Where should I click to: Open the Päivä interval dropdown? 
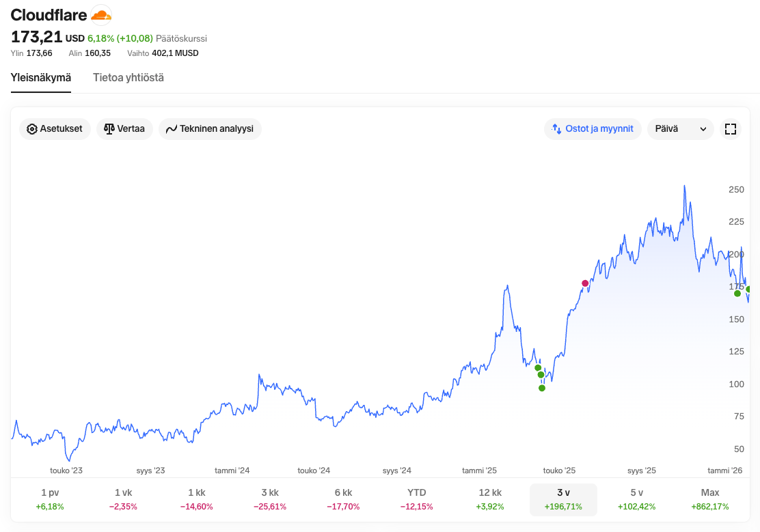[x=681, y=129]
